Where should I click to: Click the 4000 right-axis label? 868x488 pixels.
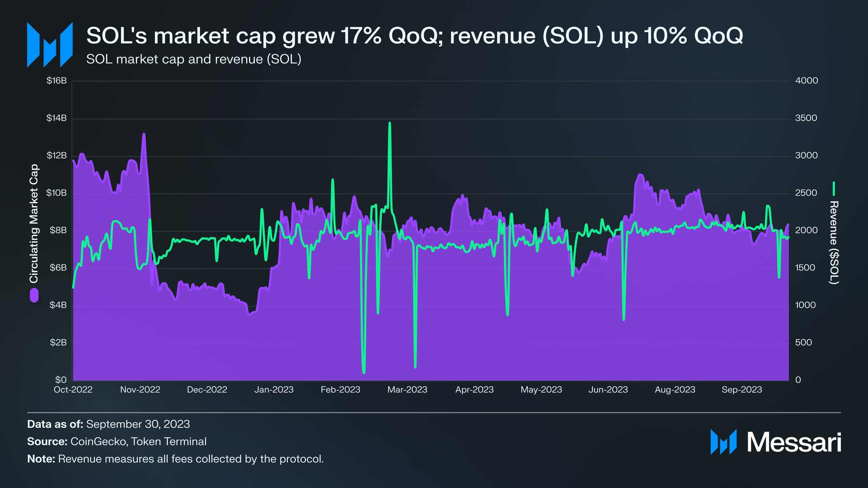pyautogui.click(x=806, y=81)
